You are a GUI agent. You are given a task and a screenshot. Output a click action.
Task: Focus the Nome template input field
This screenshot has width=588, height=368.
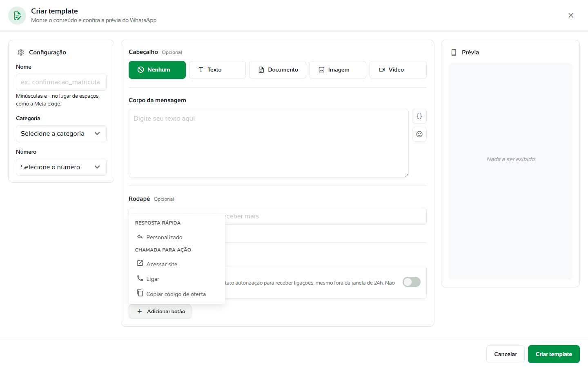pyautogui.click(x=61, y=82)
